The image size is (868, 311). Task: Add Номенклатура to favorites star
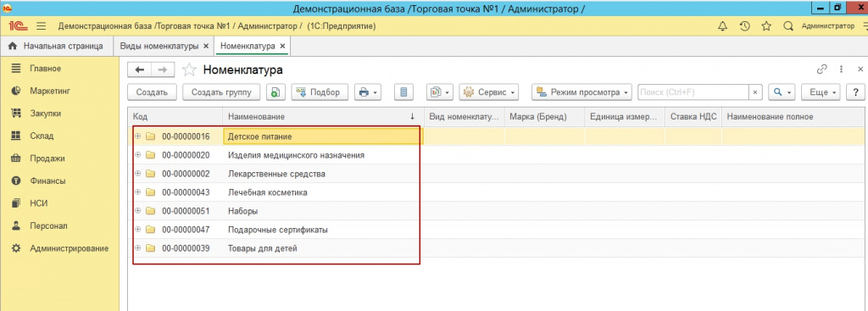pos(189,69)
